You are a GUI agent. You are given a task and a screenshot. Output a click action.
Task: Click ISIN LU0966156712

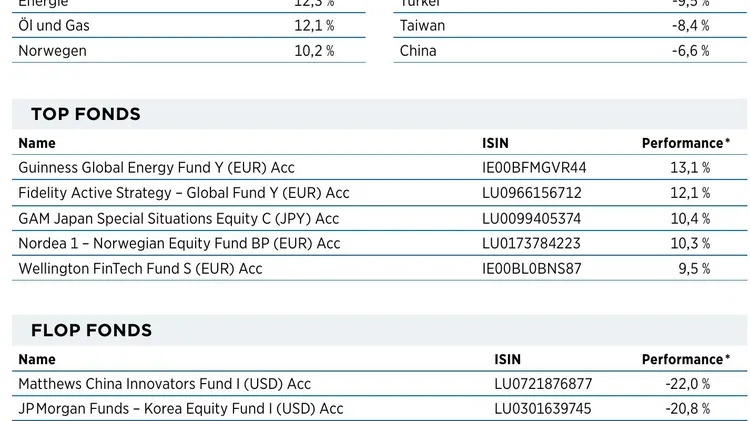point(531,193)
